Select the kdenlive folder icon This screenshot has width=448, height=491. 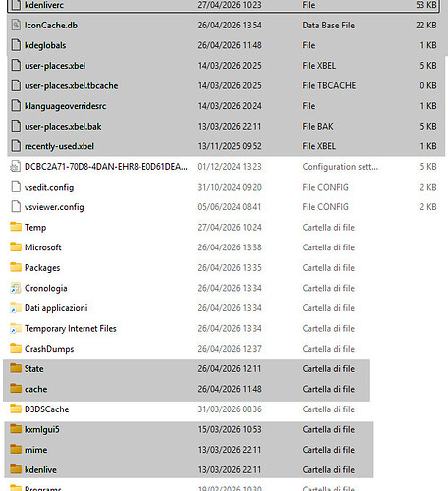(16, 469)
